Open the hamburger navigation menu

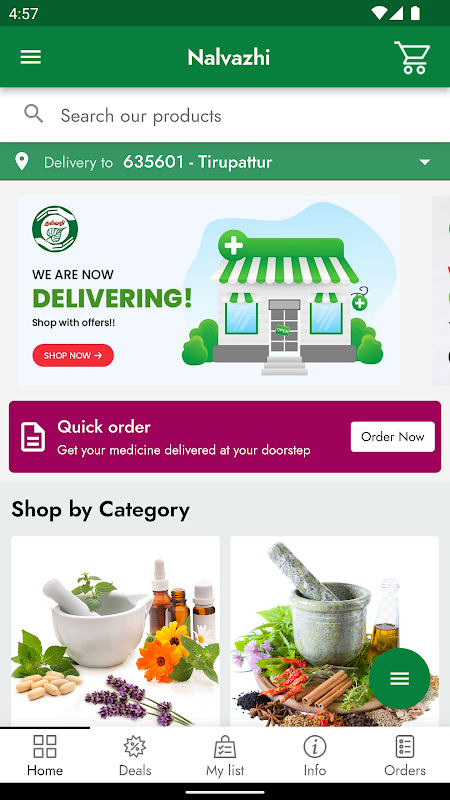coord(31,57)
